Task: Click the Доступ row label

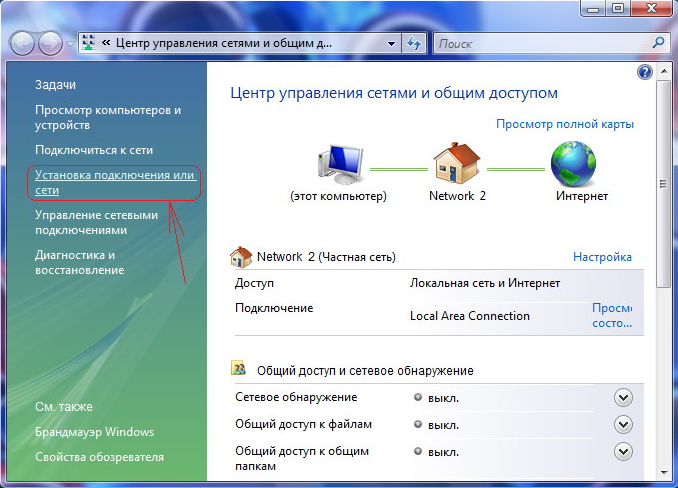Action: tap(254, 283)
